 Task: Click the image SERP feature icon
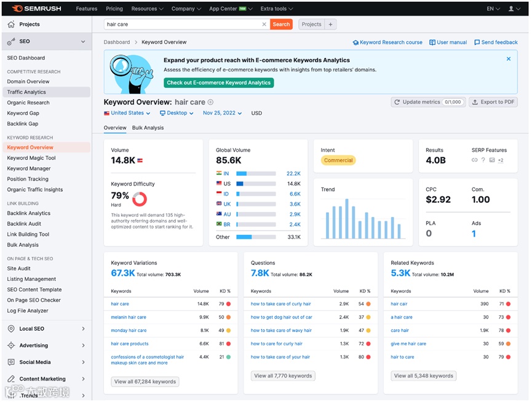pos(492,160)
